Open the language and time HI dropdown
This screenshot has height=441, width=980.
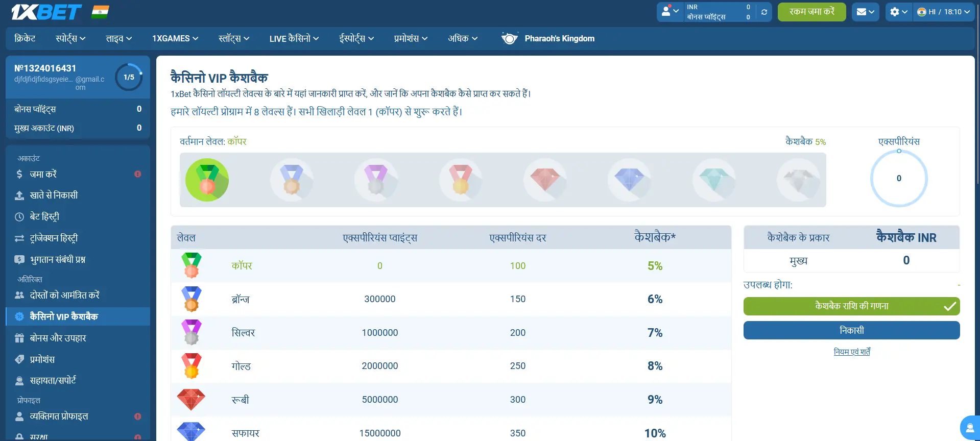pyautogui.click(x=943, y=12)
